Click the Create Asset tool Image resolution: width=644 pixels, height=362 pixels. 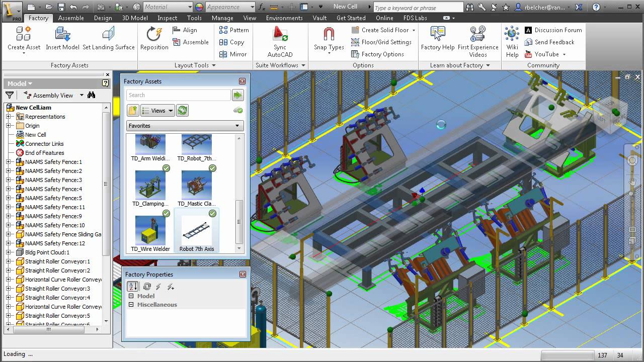pos(24,39)
